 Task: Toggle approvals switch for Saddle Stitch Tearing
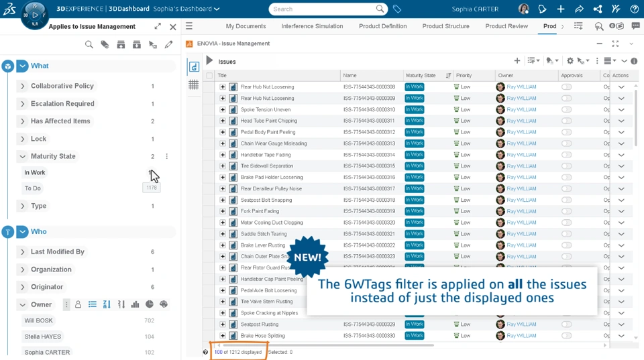(x=567, y=233)
